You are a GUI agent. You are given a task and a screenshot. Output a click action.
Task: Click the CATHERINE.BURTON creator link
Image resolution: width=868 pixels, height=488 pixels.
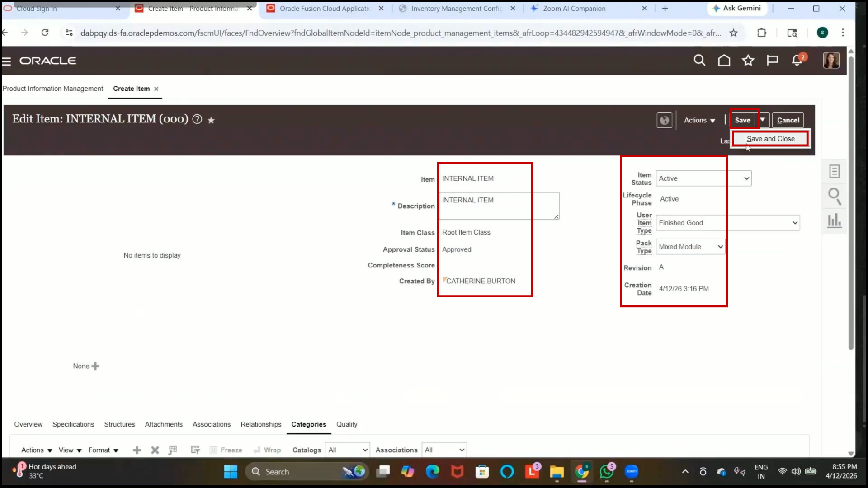(481, 281)
